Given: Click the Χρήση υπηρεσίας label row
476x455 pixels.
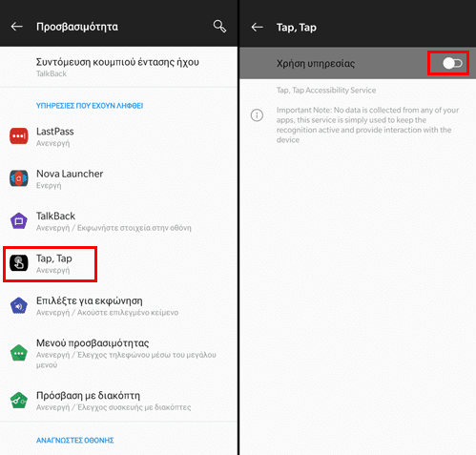Looking at the screenshot, I should tap(358, 63).
